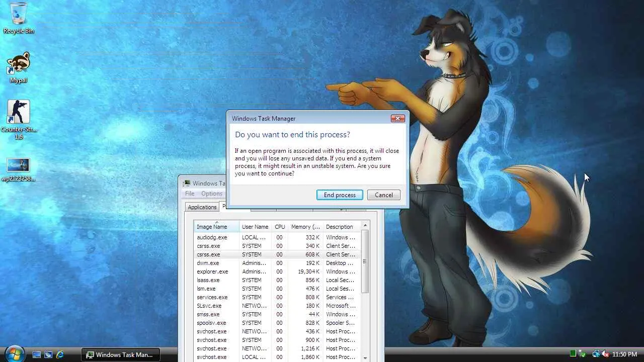The height and width of the screenshot is (362, 644).
Task: Sort processes by Image Name column
Action: pos(216,227)
